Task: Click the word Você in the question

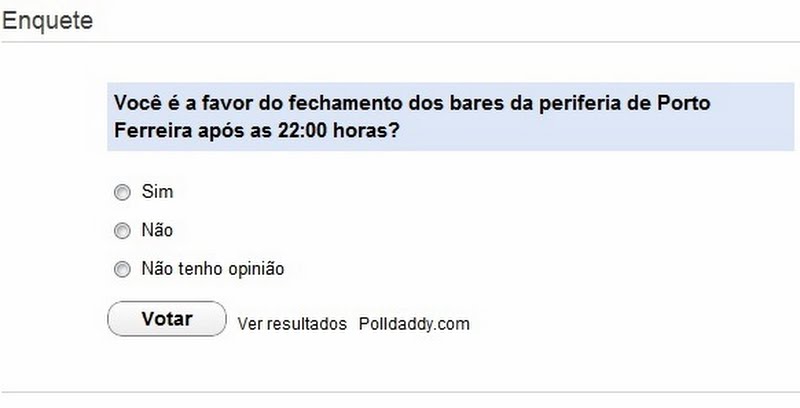Action: (139, 104)
